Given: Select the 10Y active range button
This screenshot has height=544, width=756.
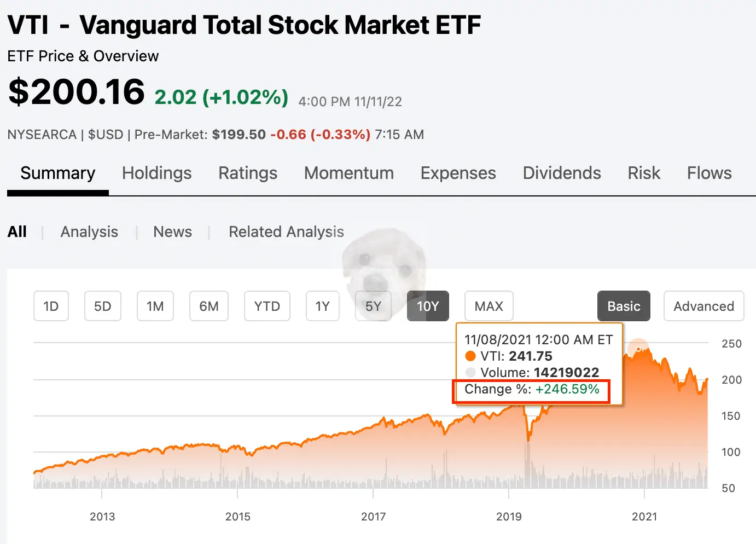Looking at the screenshot, I should coord(428,306).
